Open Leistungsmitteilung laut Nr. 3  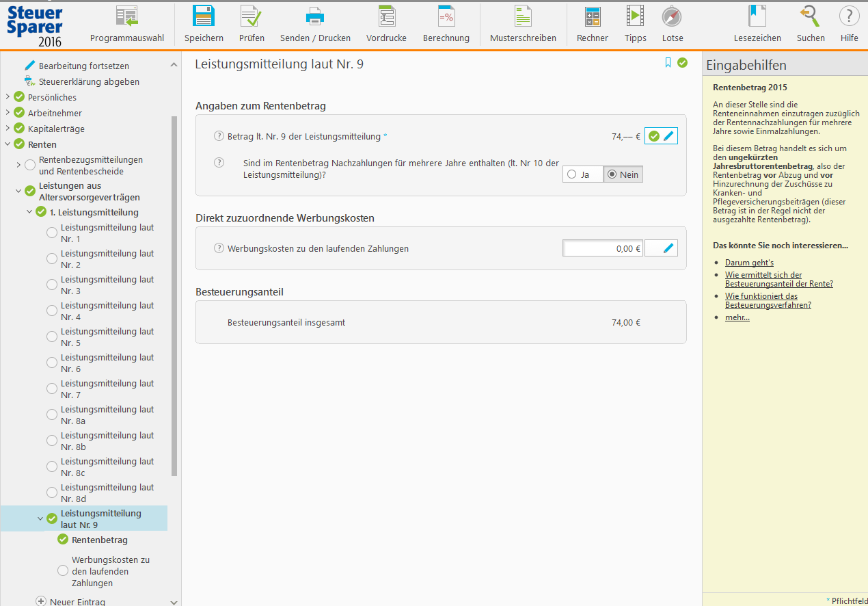point(107,285)
